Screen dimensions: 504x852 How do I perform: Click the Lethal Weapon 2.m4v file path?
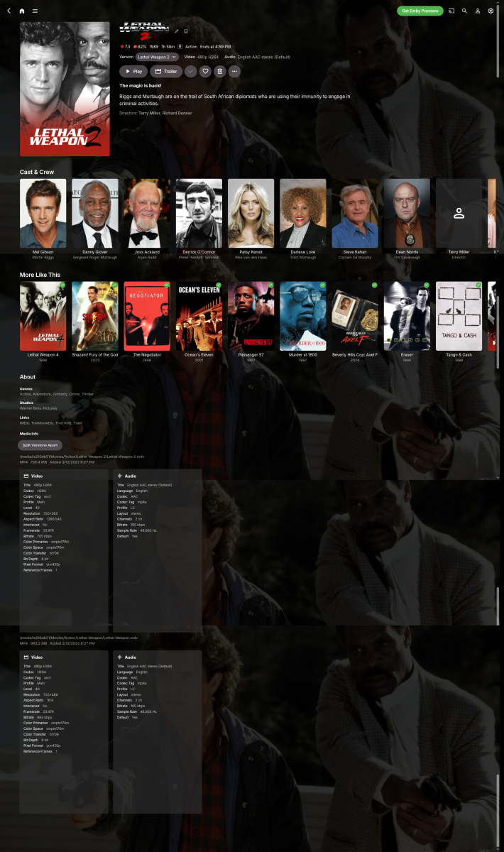coord(82,457)
